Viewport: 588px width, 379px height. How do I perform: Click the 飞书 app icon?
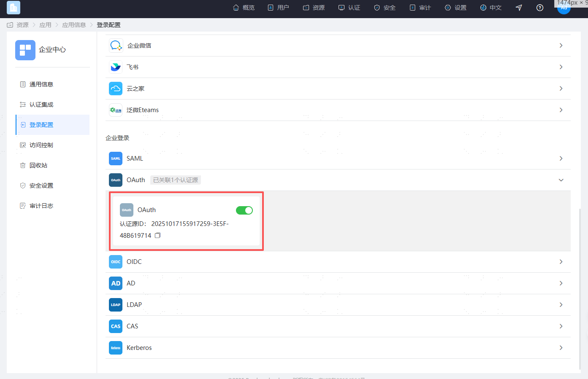(116, 67)
